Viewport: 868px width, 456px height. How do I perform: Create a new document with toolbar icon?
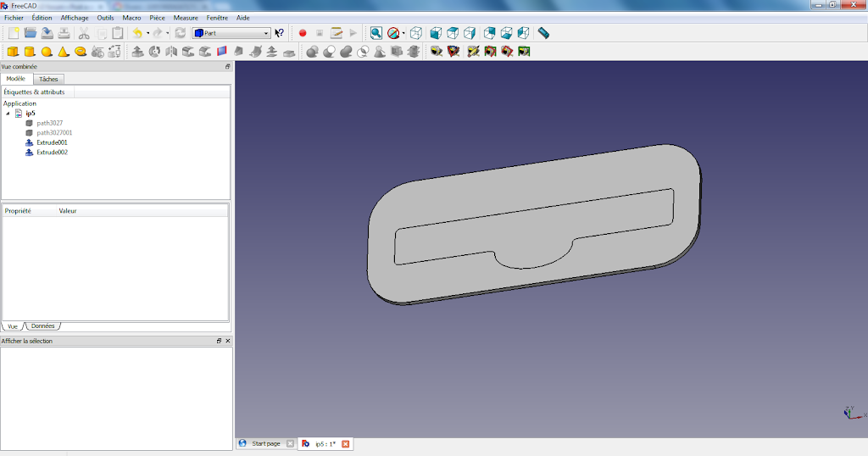tap(14, 33)
